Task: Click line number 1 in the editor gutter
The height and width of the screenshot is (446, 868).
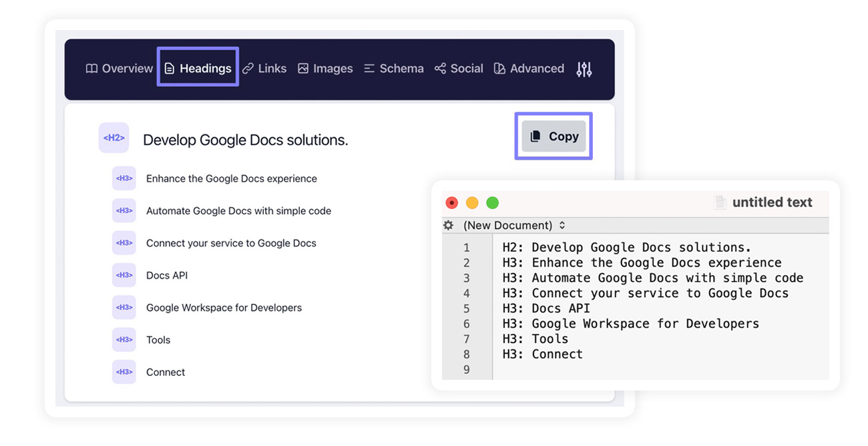Action: (x=466, y=247)
